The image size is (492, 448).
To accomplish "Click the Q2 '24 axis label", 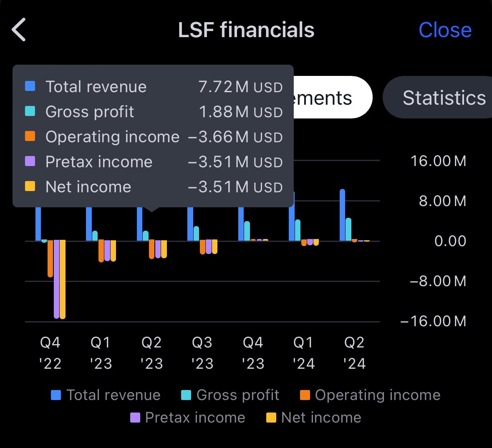I will [x=354, y=353].
